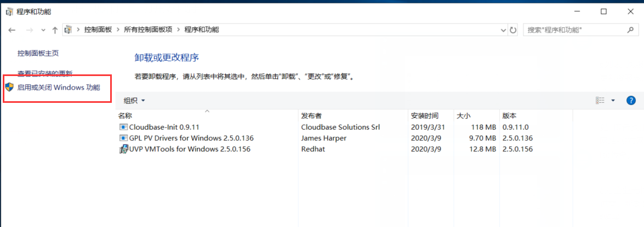Refresh the 程序和功能 view
Image resolution: width=644 pixels, height=227 pixels.
513,30
